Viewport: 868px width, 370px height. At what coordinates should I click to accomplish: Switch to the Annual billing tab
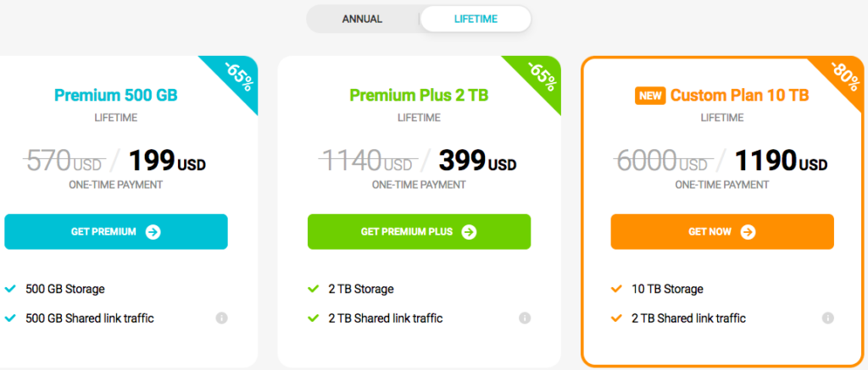(363, 19)
